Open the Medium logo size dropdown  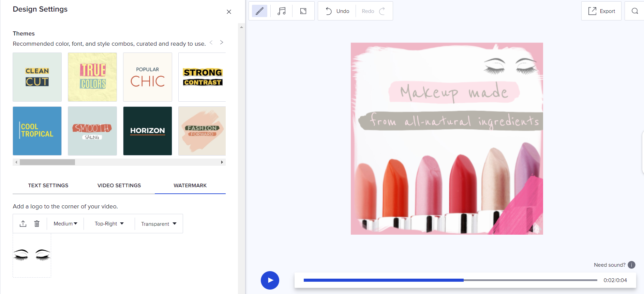65,224
